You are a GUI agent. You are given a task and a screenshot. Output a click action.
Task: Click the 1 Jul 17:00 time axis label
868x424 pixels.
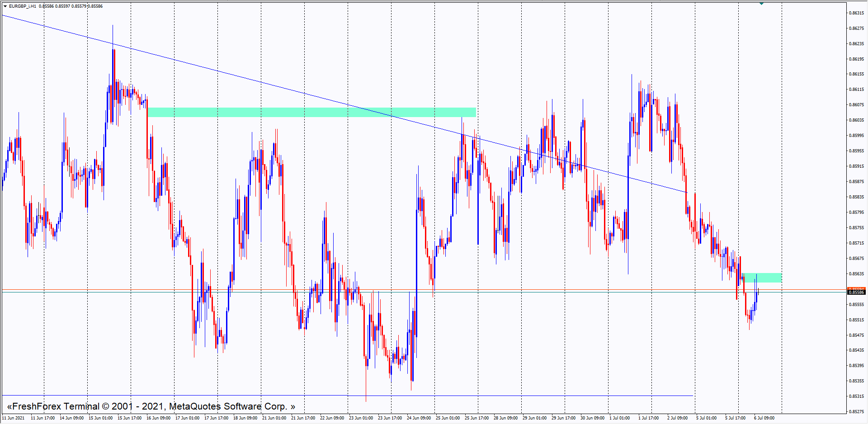[x=648, y=418]
